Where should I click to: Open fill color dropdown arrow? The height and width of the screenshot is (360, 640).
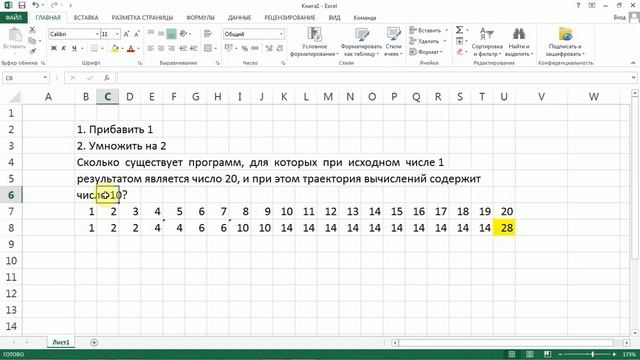[122, 49]
